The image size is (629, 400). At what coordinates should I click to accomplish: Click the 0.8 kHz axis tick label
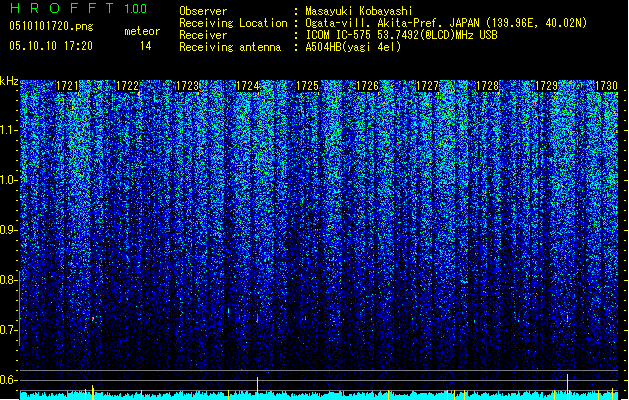coord(8,280)
